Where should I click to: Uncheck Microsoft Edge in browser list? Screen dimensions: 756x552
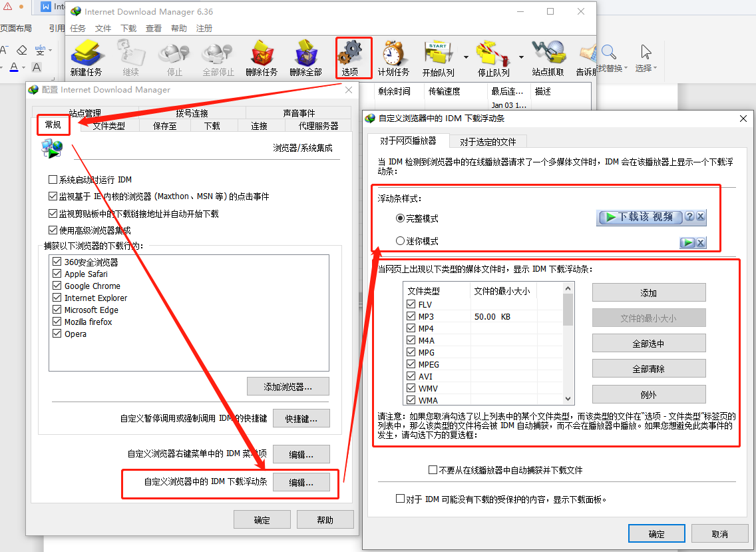point(57,310)
